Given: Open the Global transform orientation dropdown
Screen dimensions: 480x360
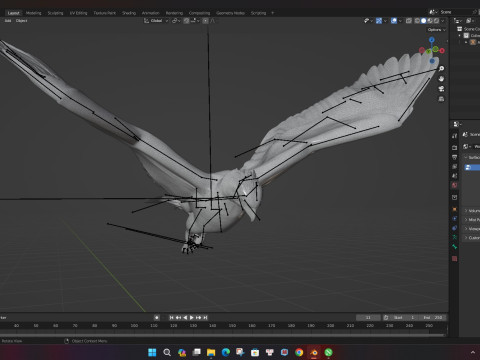Looking at the screenshot, I should [156, 21].
